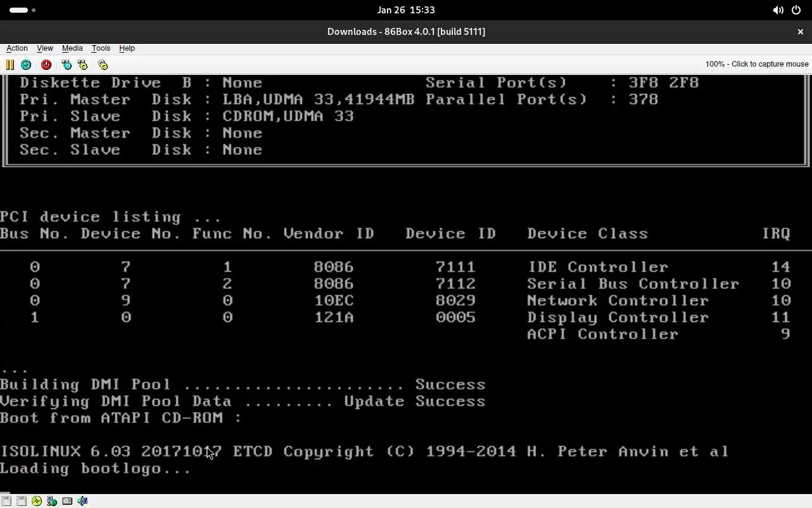This screenshot has width=812, height=508.
Task: Send Ctrl+Alt+Esc using the toolbar icon
Action: (82, 65)
